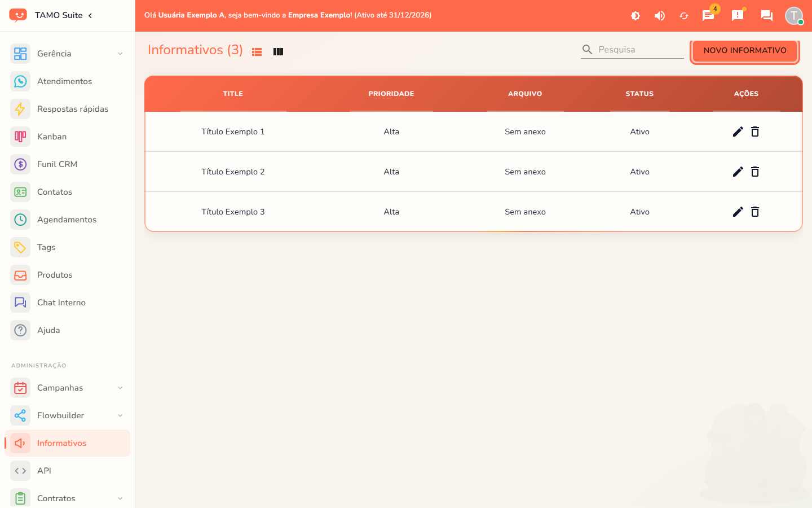Sort by PRIORIDADE column header
812x508 pixels.
[x=391, y=94]
